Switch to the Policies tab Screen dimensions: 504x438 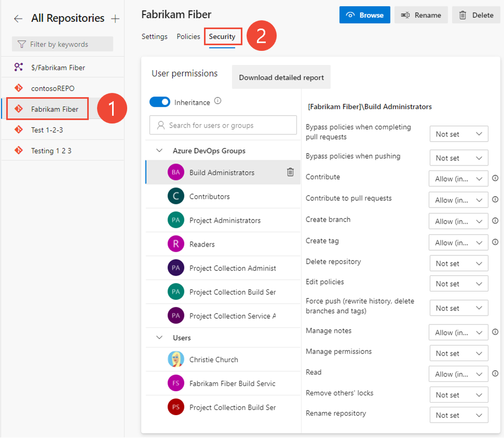point(188,36)
